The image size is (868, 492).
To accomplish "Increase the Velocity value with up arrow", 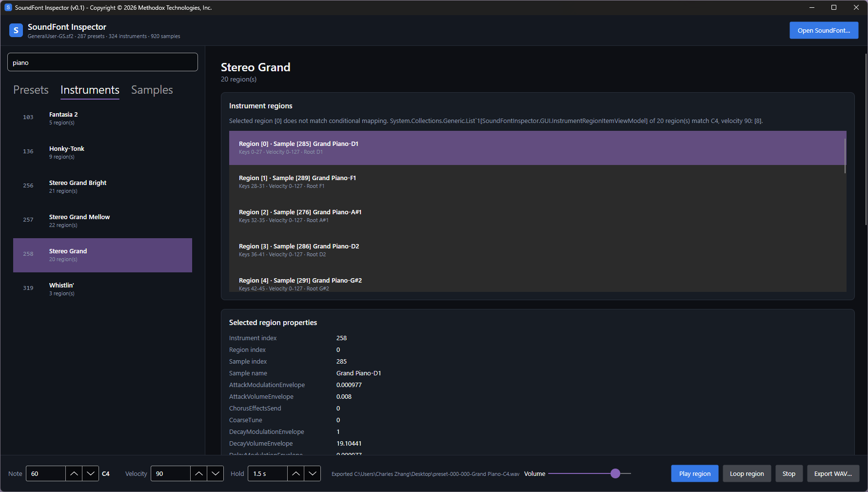I will 198,473.
